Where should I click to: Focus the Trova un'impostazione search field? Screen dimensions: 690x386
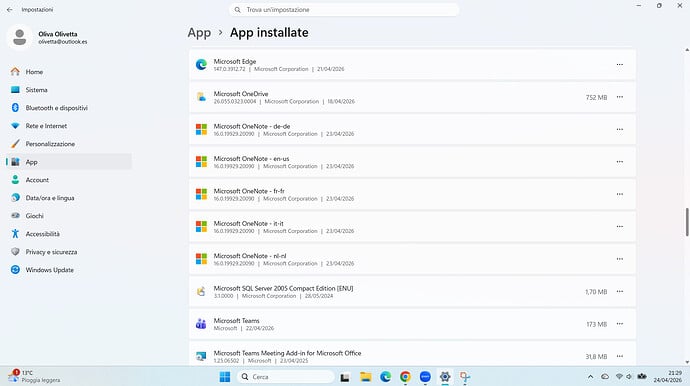click(x=344, y=10)
